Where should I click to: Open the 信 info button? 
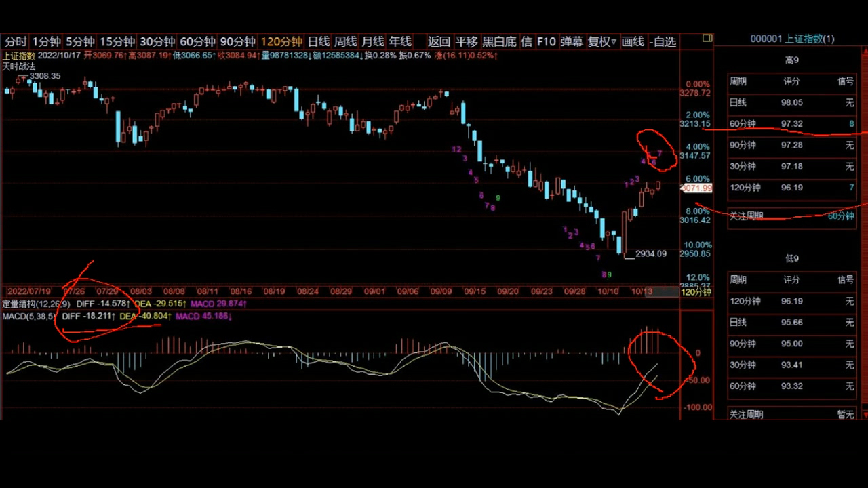point(527,41)
